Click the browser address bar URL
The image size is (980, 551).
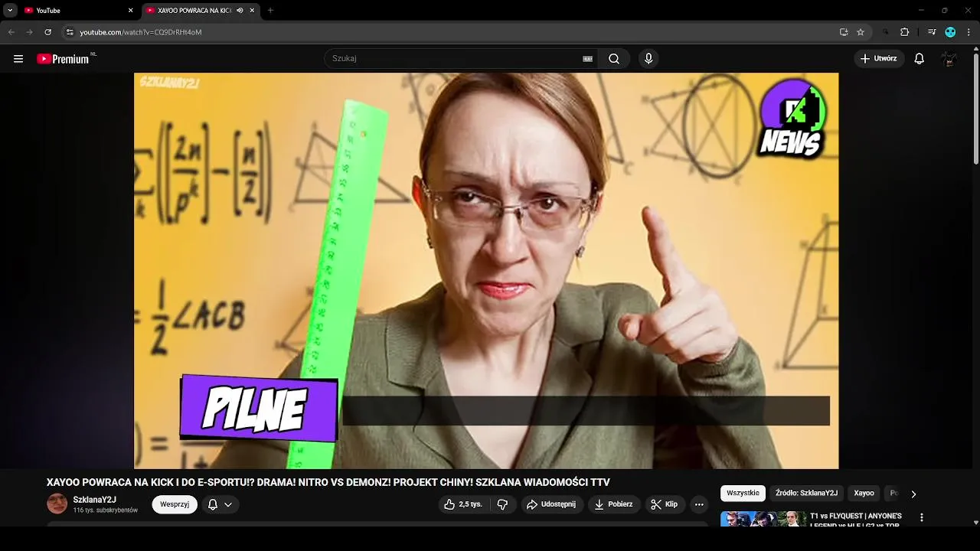pyautogui.click(x=141, y=32)
